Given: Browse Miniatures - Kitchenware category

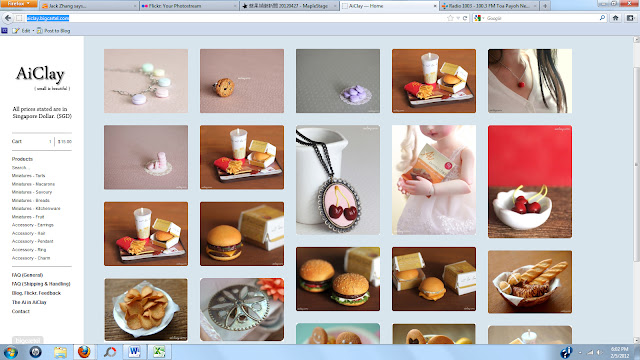Looking at the screenshot, I should [36, 209].
